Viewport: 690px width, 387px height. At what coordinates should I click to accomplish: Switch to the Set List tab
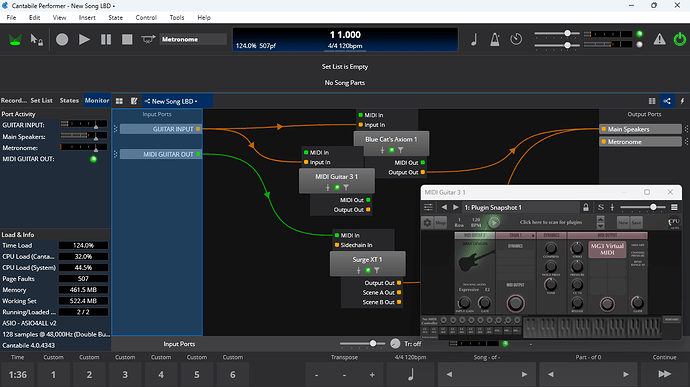(x=41, y=100)
